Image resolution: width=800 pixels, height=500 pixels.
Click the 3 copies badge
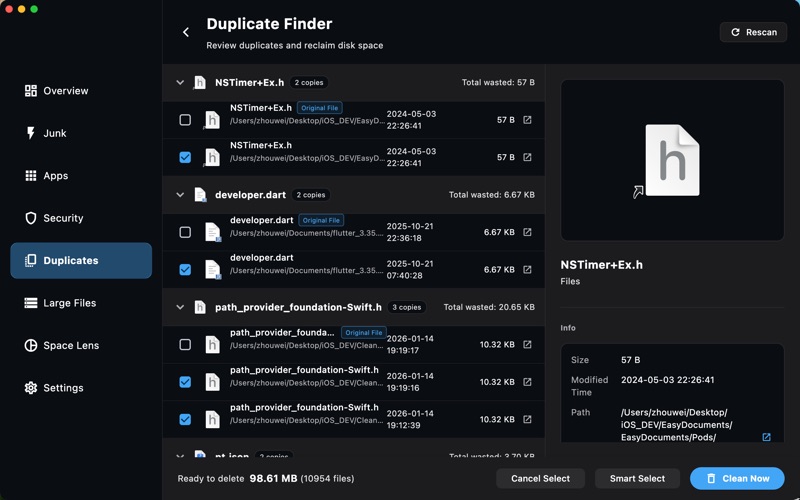[407, 307]
